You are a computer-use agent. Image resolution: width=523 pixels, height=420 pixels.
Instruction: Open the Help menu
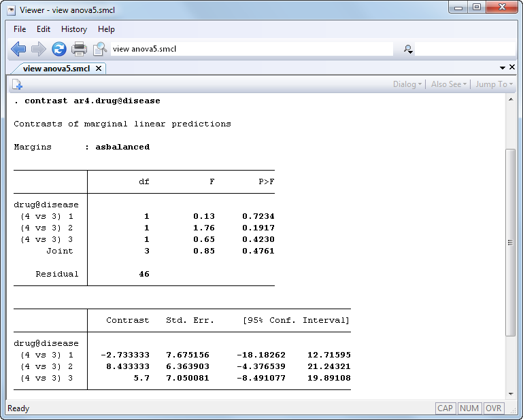(x=106, y=29)
